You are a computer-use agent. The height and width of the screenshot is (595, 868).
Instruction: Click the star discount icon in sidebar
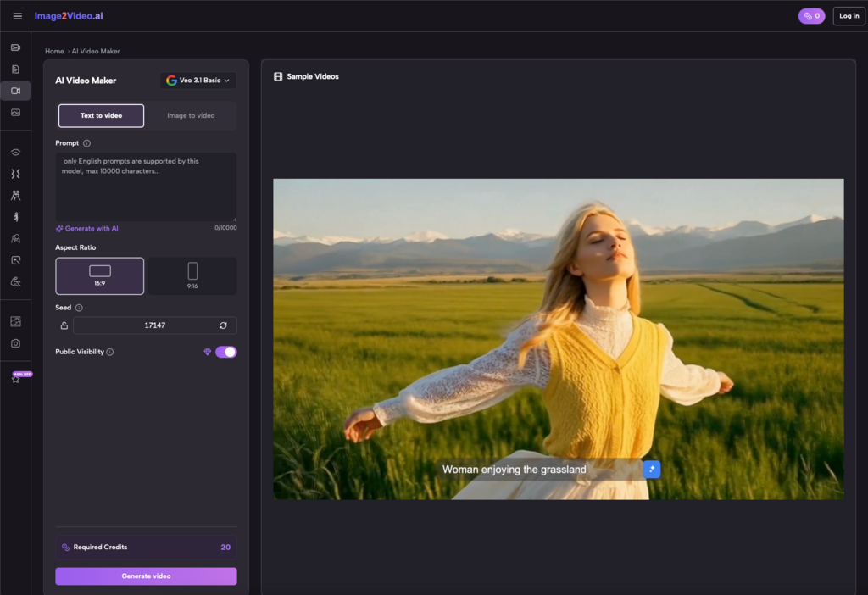15,379
